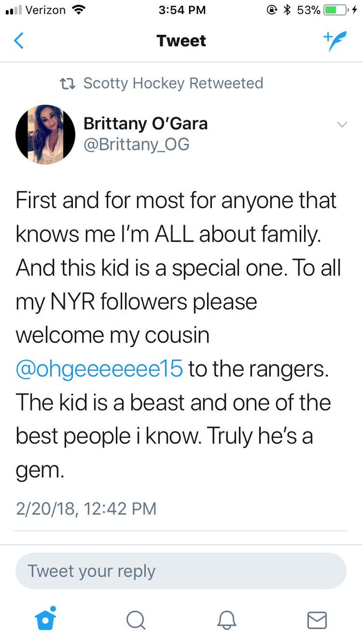Tap the compose new tweet feather icon
This screenshot has height=644, width=362.
tap(335, 40)
